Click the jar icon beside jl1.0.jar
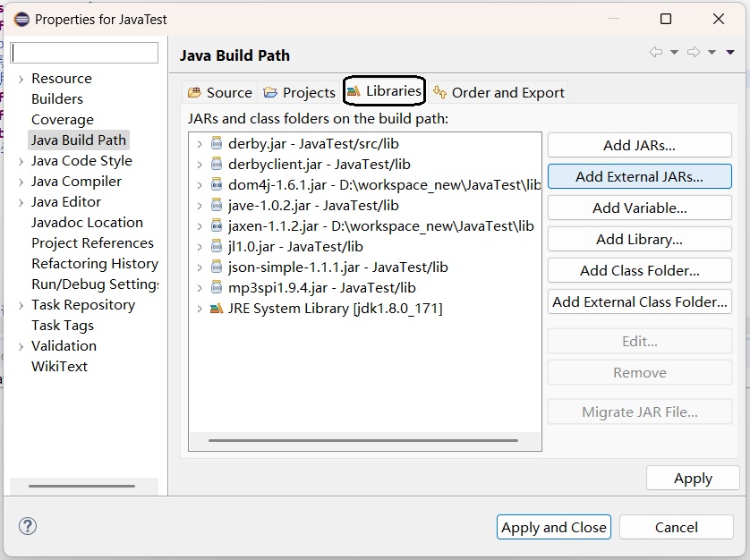This screenshot has width=750, height=560. [x=217, y=246]
